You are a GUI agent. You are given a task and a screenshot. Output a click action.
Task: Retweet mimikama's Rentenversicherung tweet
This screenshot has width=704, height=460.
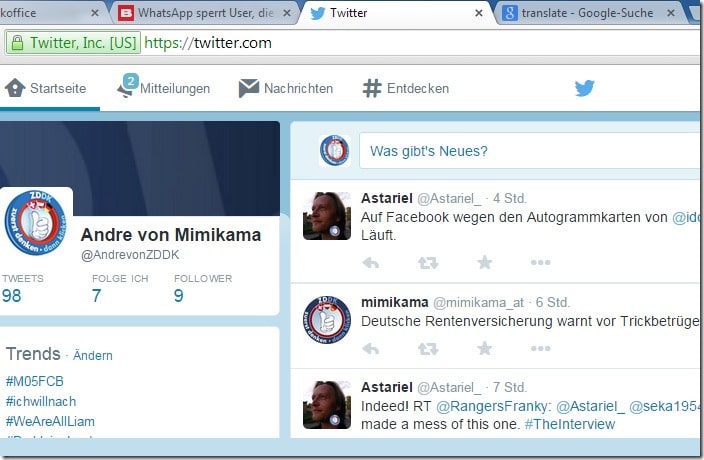coord(428,349)
